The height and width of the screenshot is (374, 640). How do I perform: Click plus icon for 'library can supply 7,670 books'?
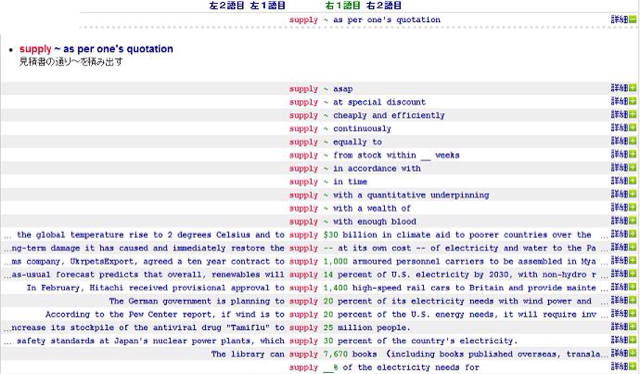pos(633,353)
